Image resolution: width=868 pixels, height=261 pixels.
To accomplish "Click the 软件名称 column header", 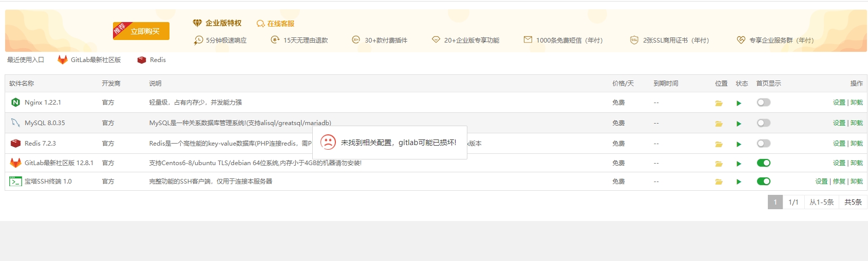I will coord(22,84).
